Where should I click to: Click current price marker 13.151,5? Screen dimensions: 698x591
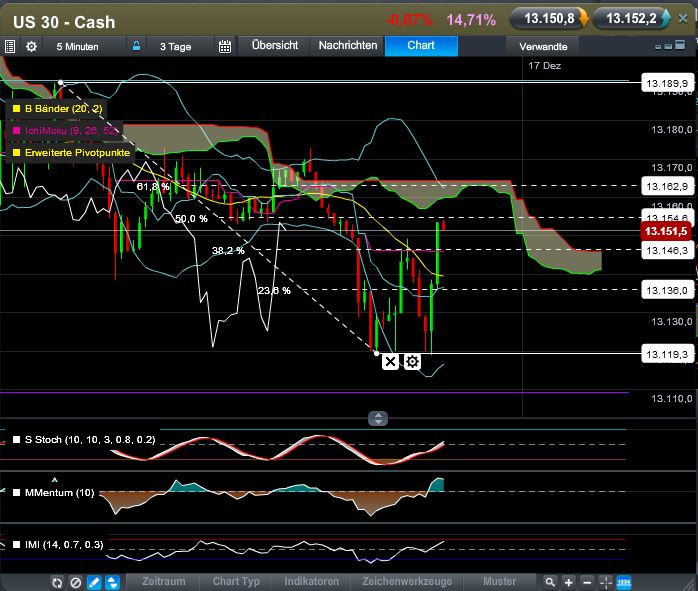tap(666, 231)
